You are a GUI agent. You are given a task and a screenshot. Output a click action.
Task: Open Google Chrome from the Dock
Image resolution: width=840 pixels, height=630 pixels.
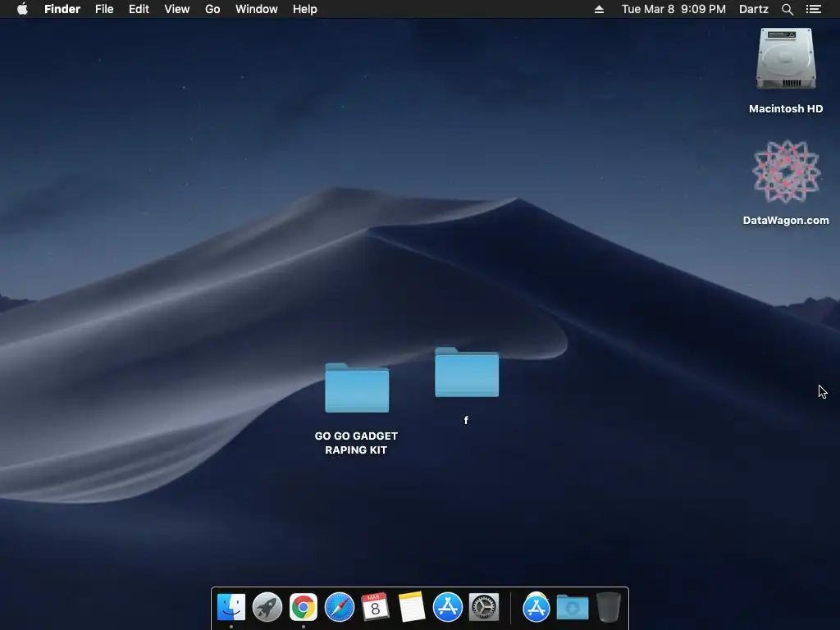[304, 607]
